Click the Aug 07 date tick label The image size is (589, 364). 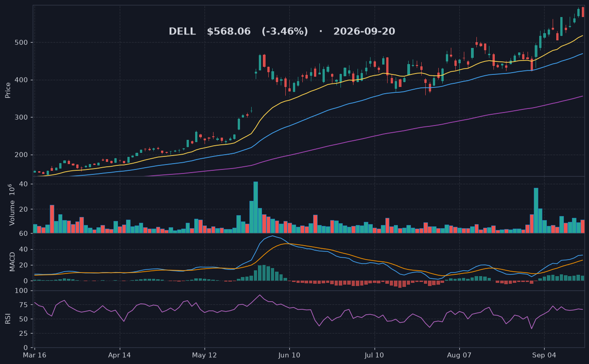point(459,355)
